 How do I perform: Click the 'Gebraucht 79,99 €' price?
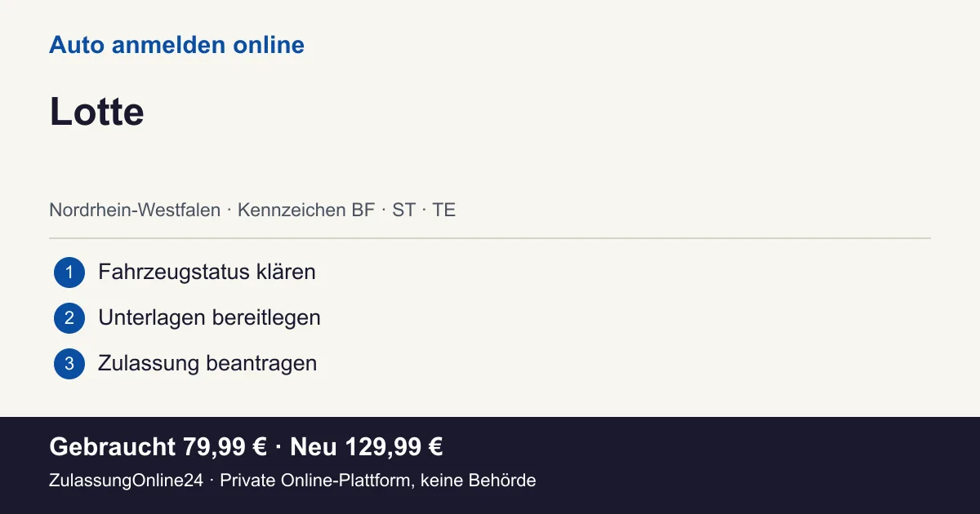[158, 447]
